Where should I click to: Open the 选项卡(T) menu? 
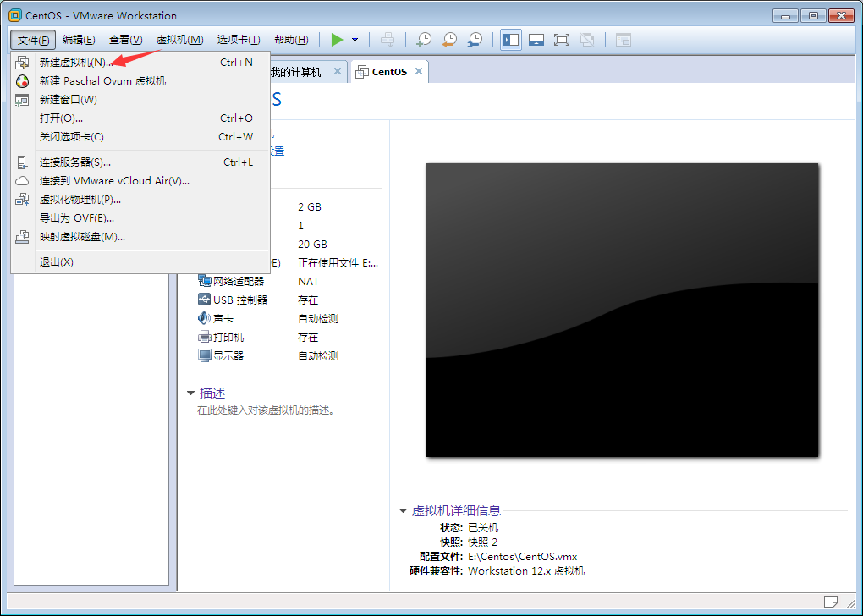pyautogui.click(x=239, y=40)
